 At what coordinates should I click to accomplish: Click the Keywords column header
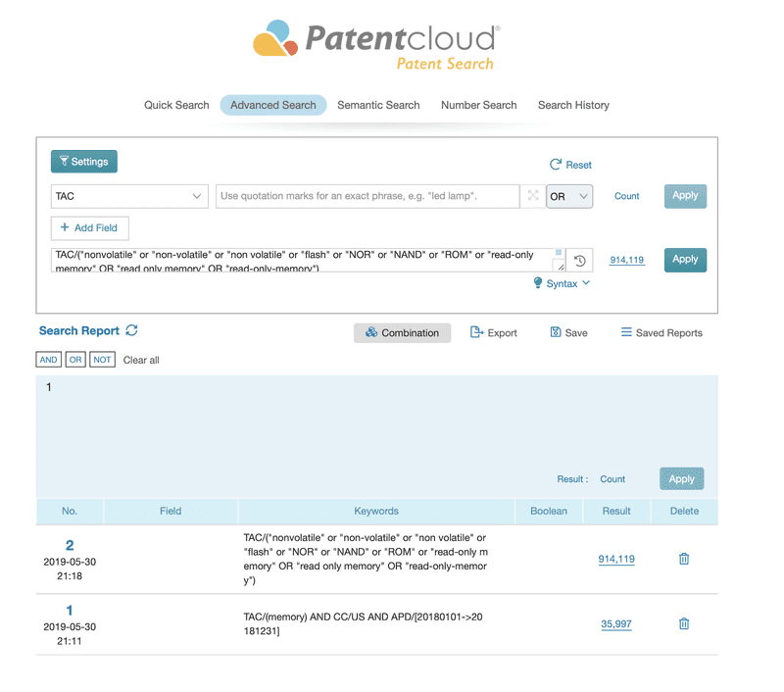pos(376,511)
